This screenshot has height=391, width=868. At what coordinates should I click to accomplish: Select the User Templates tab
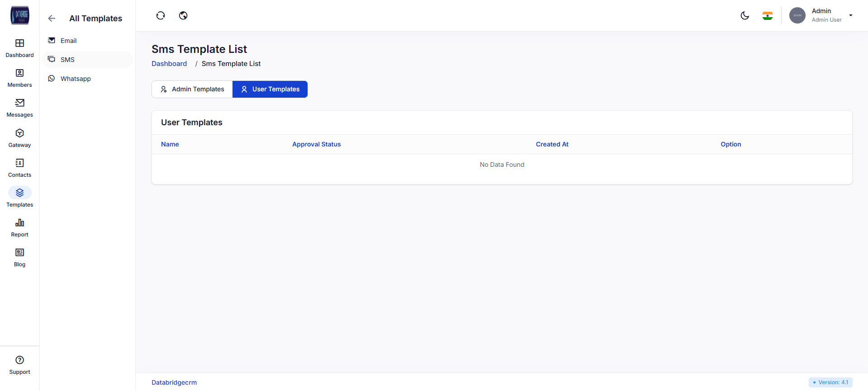pyautogui.click(x=270, y=90)
